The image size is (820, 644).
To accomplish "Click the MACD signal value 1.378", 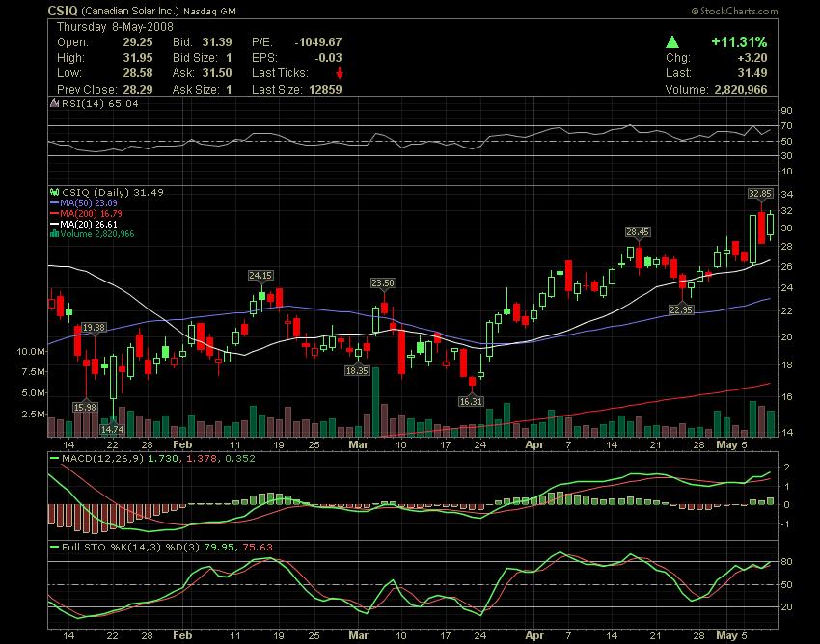I will click(x=202, y=459).
